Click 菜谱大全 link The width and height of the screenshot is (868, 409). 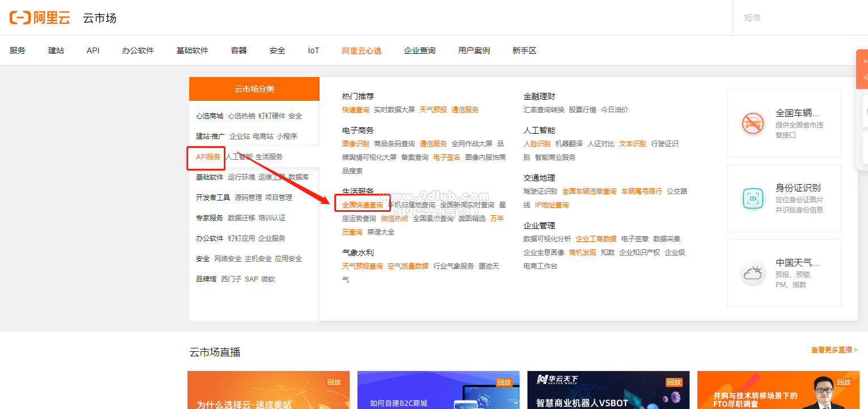(x=381, y=232)
